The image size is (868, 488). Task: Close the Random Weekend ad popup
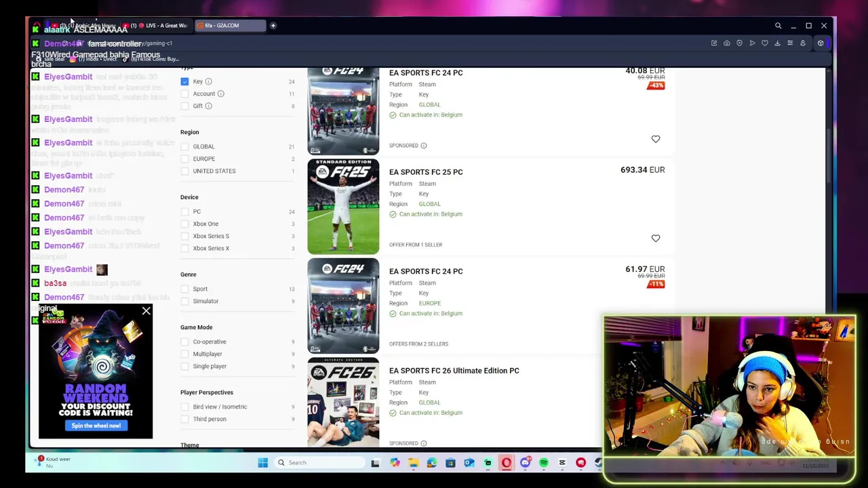pos(146,311)
